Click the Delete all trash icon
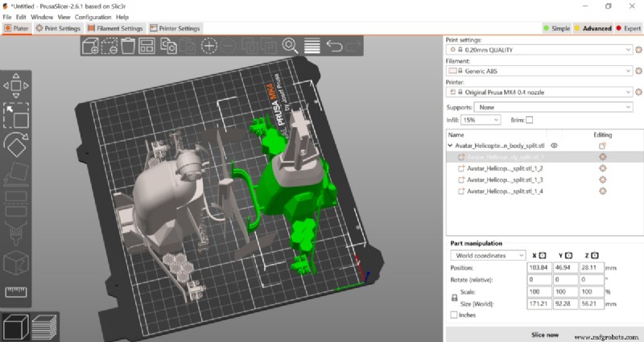Viewport: 644px width, 342px height. [128, 46]
